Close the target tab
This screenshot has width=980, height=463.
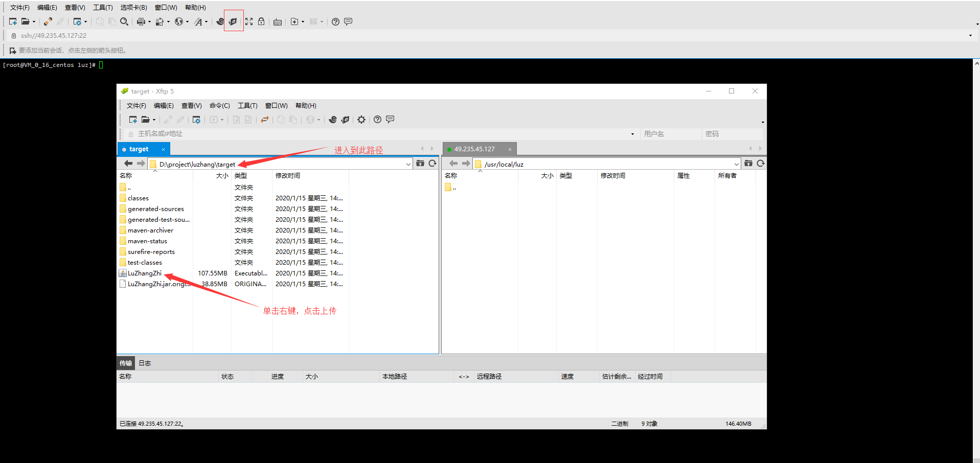coord(163,149)
